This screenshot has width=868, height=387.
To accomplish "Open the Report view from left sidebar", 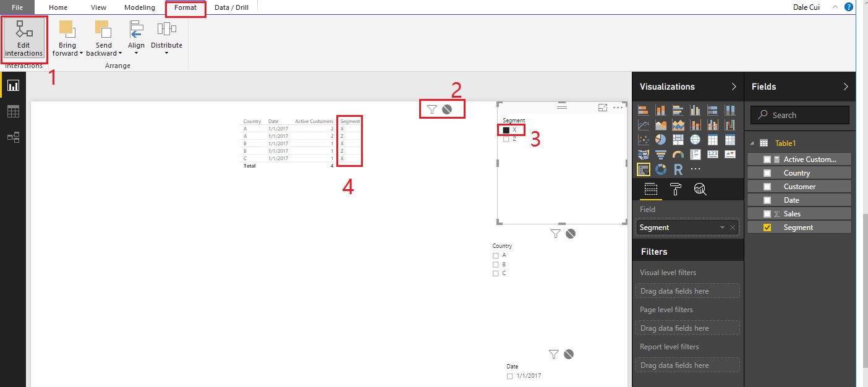I will click(x=13, y=85).
